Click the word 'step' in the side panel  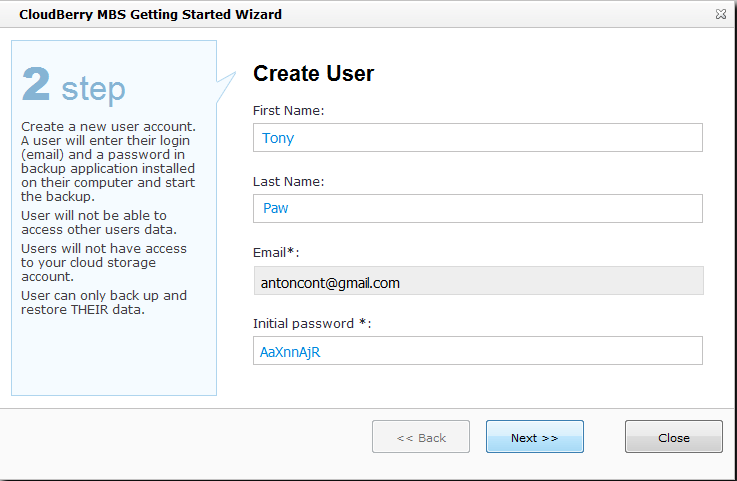(93, 89)
